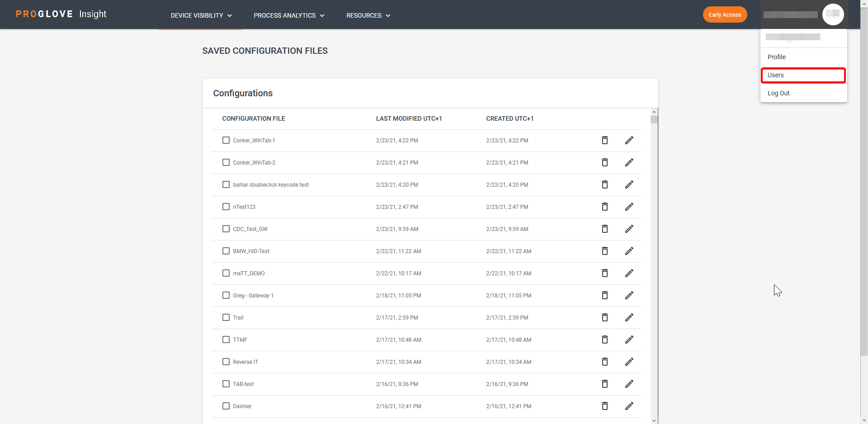Select the nTest123 checkbox

[226, 207]
